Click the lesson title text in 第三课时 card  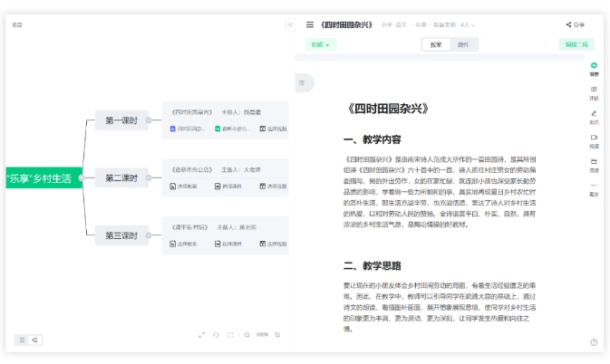[189, 227]
